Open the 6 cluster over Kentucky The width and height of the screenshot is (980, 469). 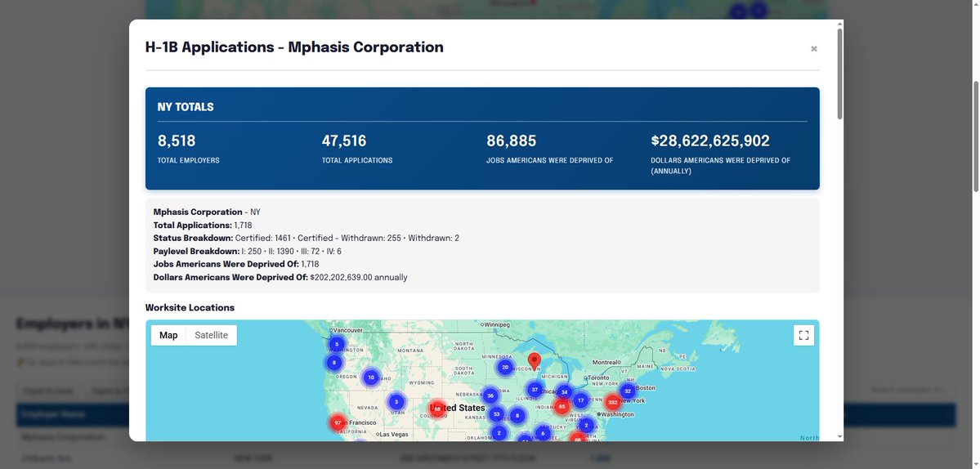[543, 433]
